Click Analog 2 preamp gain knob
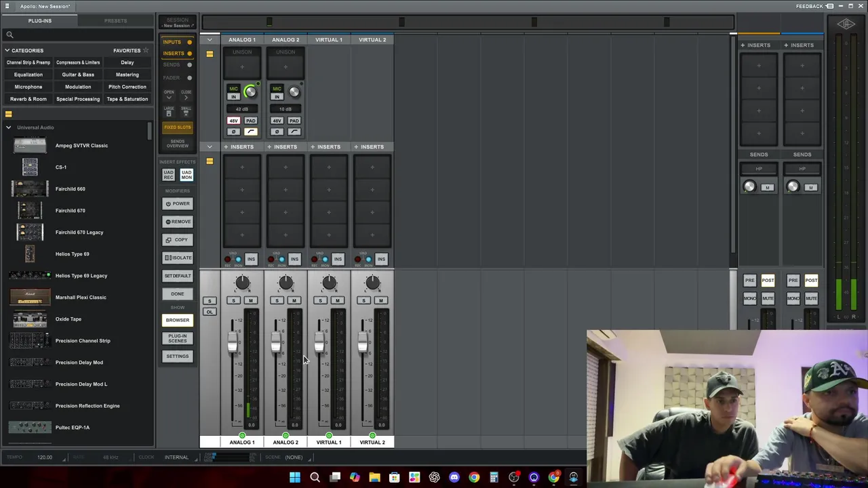This screenshot has width=868, height=488. 294,92
